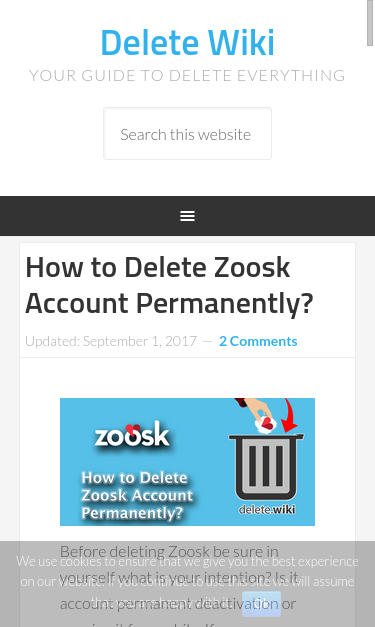Open the 2 Comments link

(x=258, y=341)
